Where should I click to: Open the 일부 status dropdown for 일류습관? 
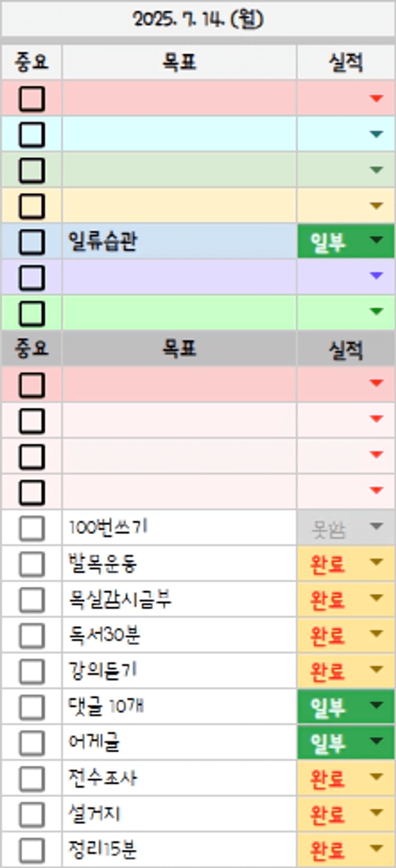[377, 240]
